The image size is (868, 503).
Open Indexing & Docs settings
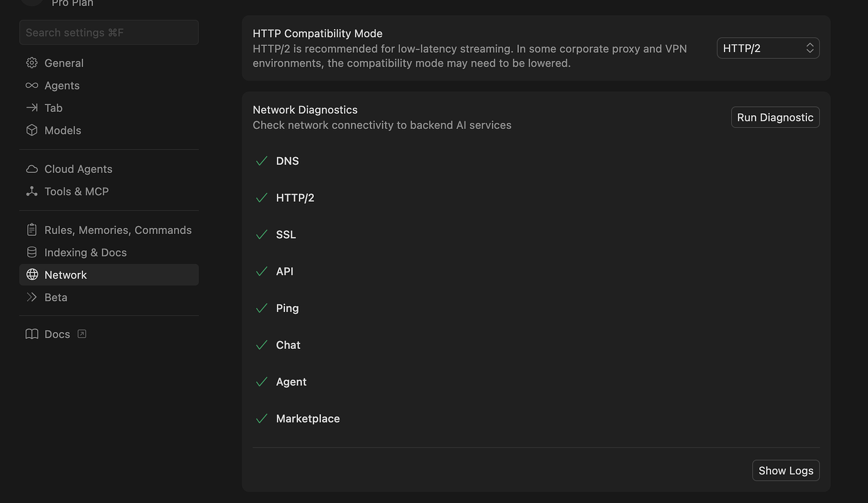point(109,252)
